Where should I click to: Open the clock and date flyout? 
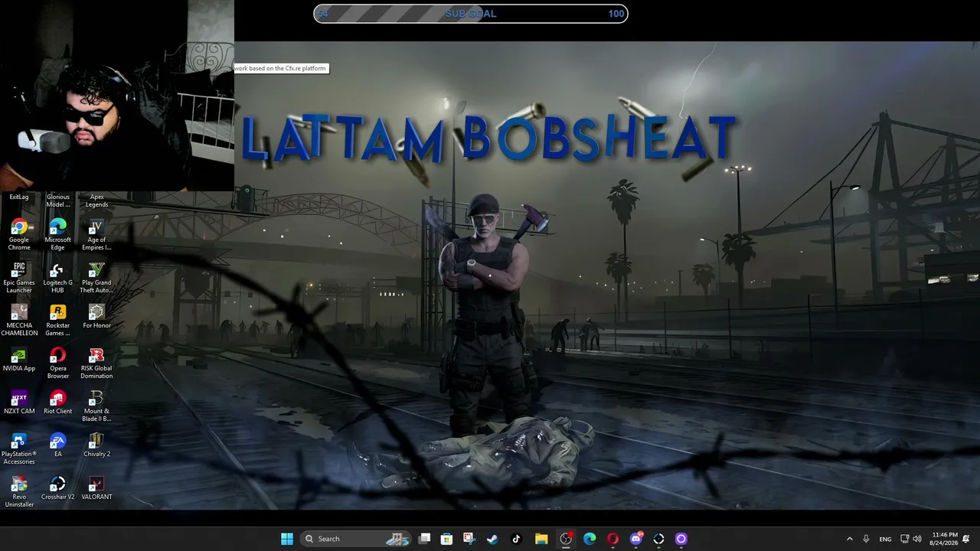click(945, 539)
